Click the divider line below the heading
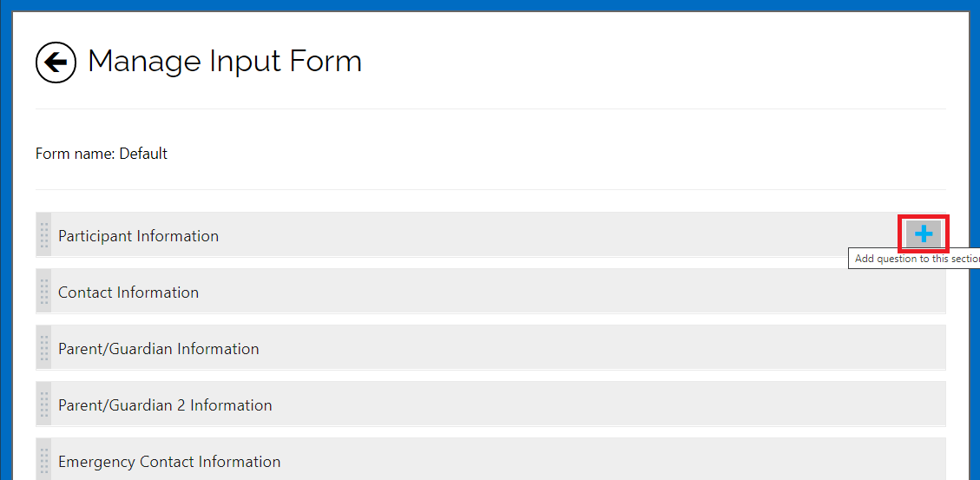 (490, 108)
